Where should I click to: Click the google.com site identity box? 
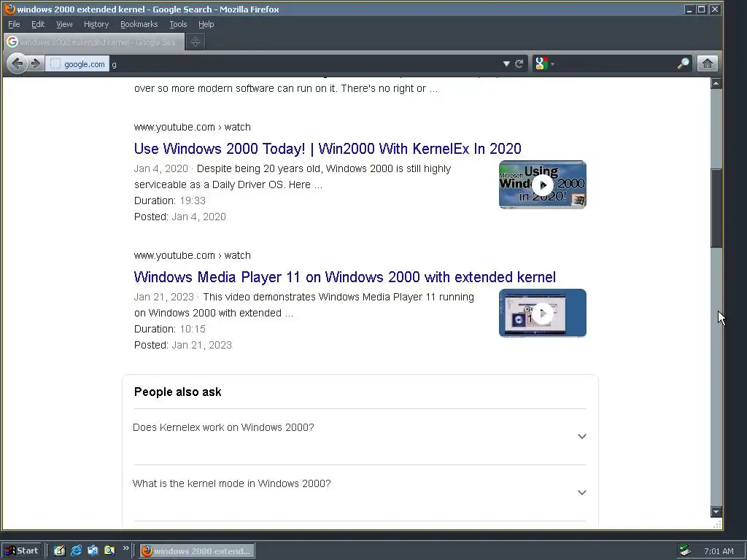[77, 64]
